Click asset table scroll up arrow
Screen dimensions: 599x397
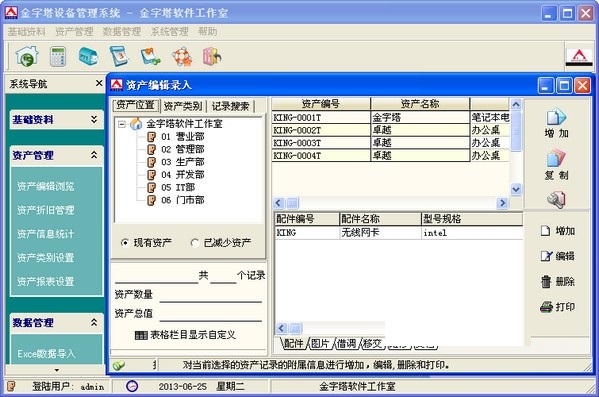tap(516, 104)
